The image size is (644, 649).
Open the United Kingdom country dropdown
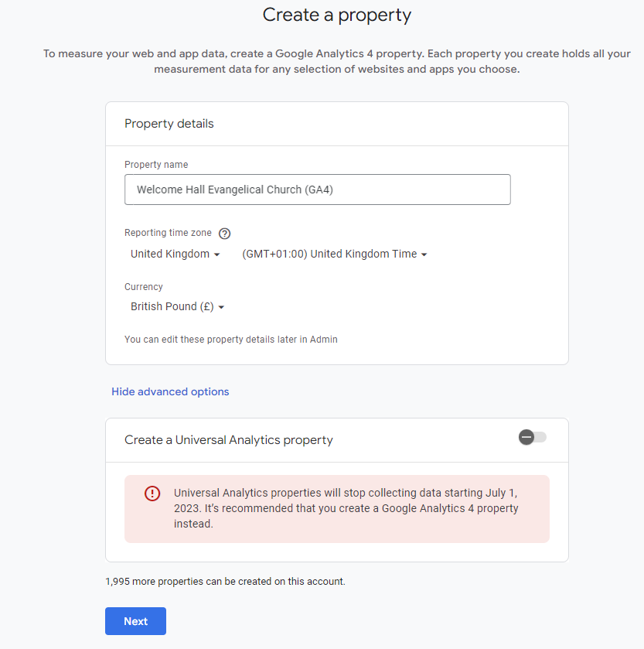coord(175,254)
